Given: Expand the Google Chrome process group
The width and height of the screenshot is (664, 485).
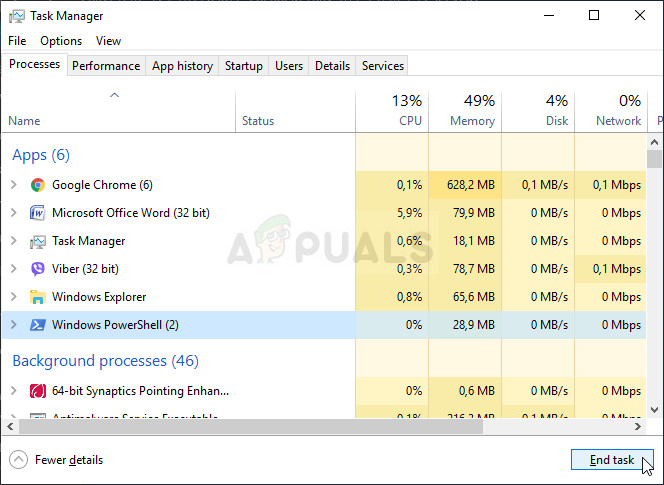Looking at the screenshot, I should 14,185.
